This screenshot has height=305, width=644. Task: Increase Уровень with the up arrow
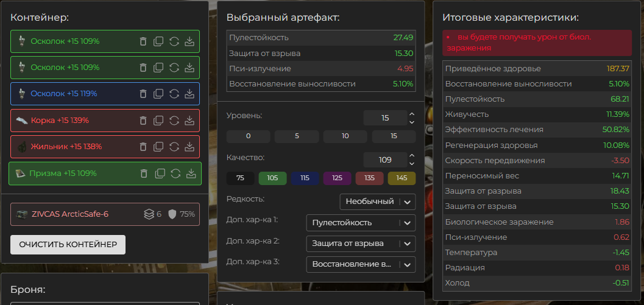click(x=412, y=114)
